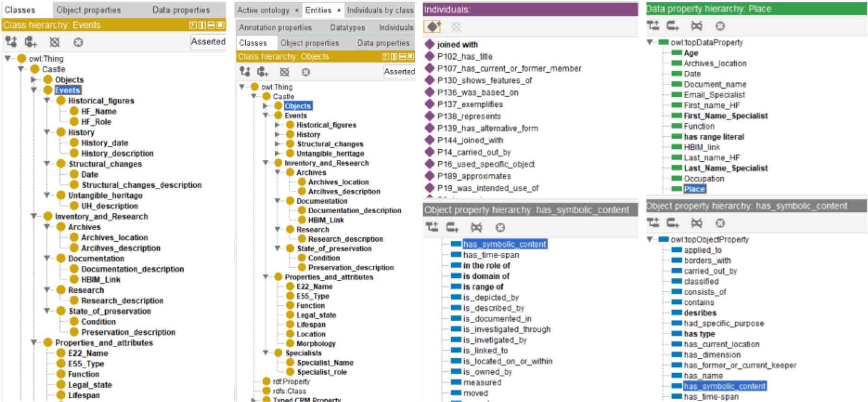Collapse the owl:topObjectProperty tree node
Image resolution: width=868 pixels, height=402 pixels.
(650, 239)
